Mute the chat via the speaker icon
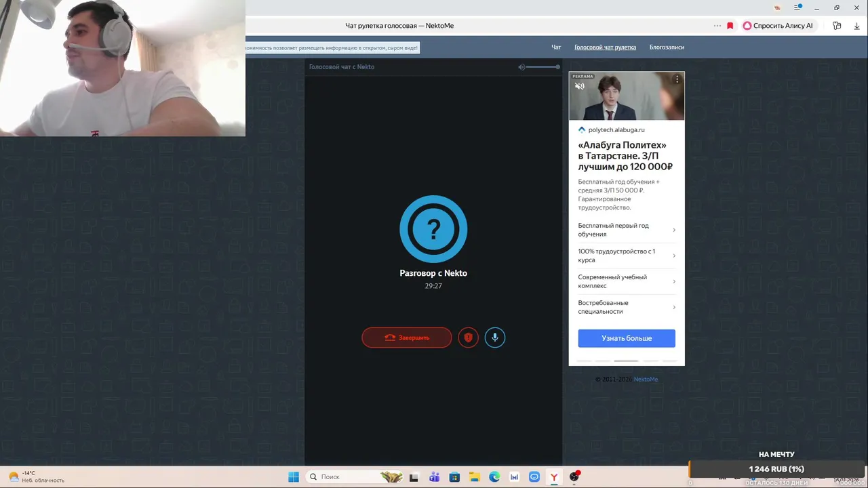The width and height of the screenshot is (868, 488). (x=521, y=67)
